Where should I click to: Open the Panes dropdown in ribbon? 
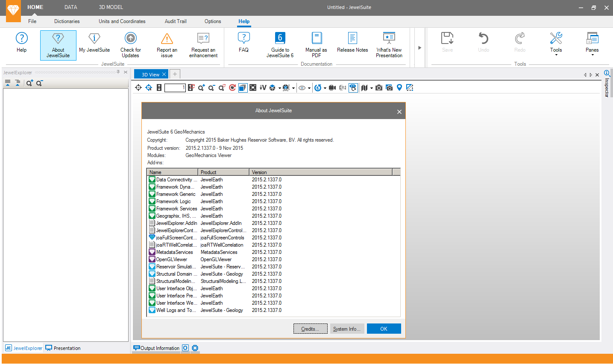coord(592,44)
